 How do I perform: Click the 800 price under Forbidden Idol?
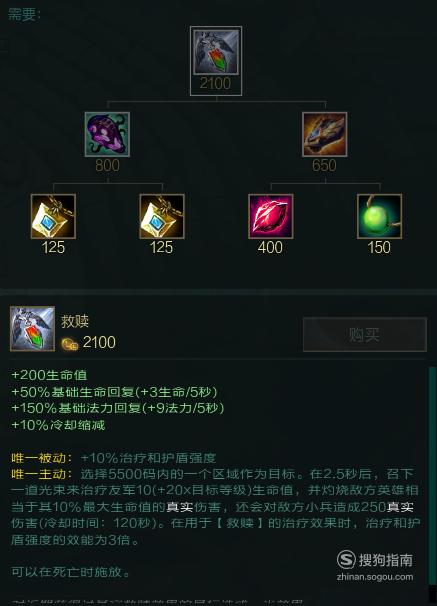click(x=107, y=165)
